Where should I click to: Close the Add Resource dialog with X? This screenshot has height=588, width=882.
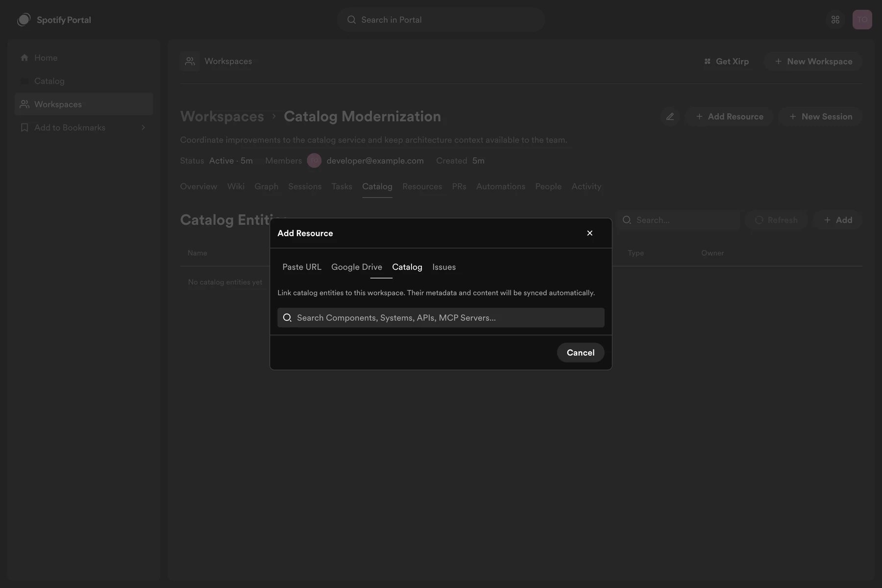[590, 233]
